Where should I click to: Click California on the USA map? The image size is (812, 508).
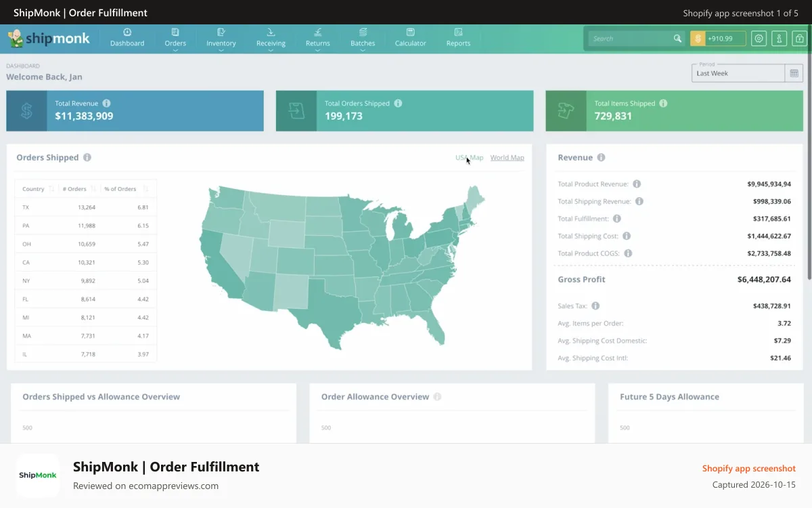coord(218,264)
